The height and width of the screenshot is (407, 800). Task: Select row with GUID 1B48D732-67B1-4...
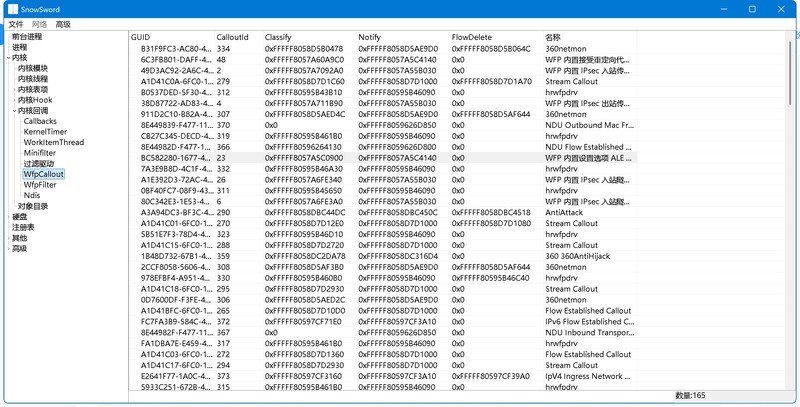[383, 256]
